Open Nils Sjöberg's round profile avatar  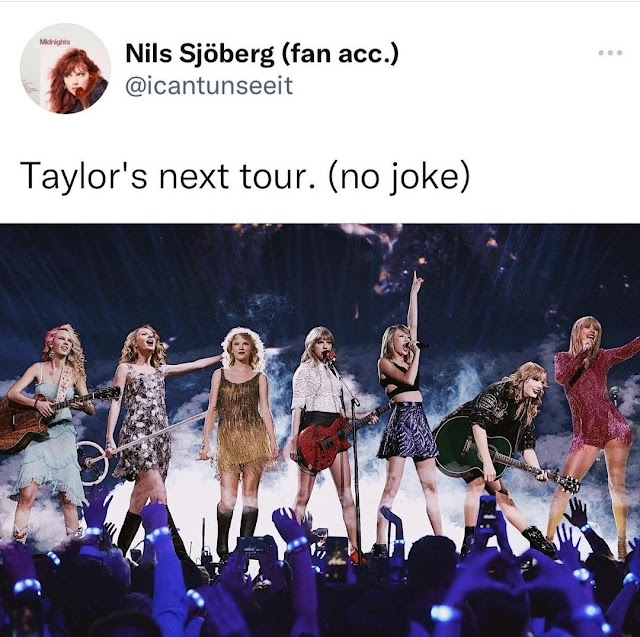(65, 68)
